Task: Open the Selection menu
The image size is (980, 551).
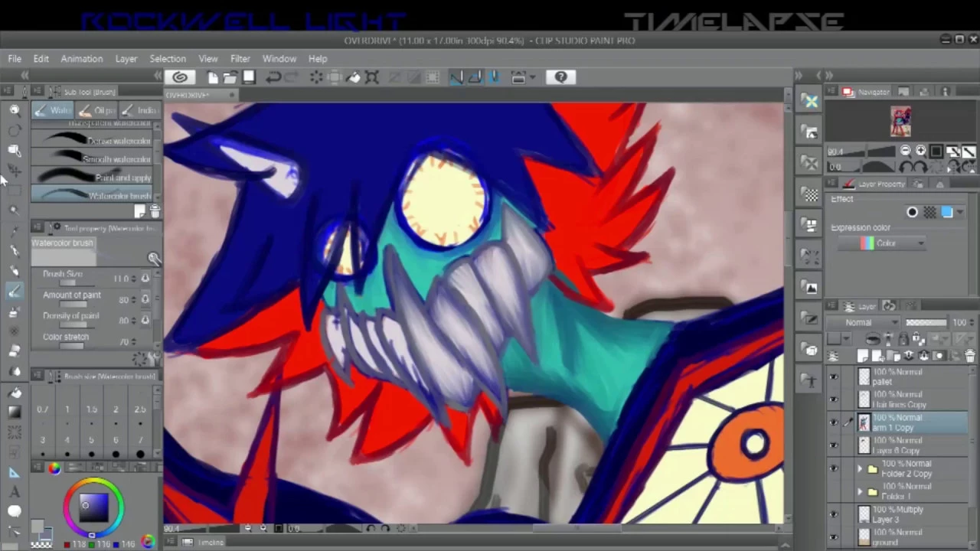Action: 168,59
